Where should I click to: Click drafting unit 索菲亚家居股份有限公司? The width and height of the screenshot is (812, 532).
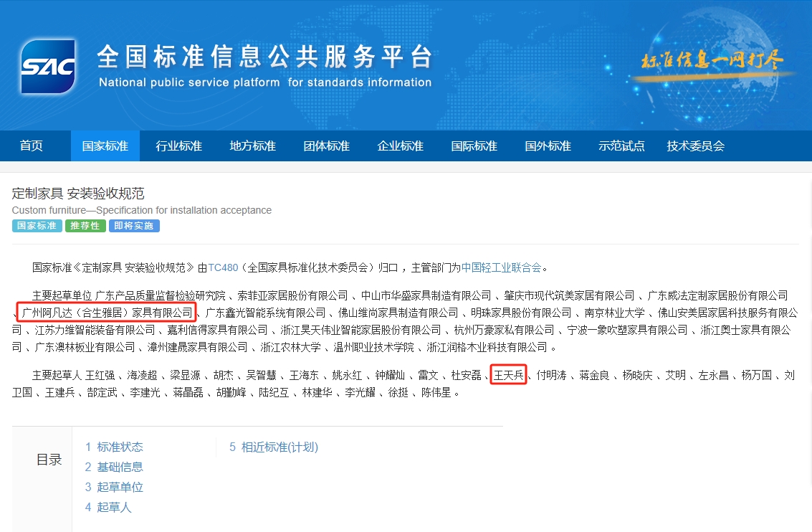[292, 296]
